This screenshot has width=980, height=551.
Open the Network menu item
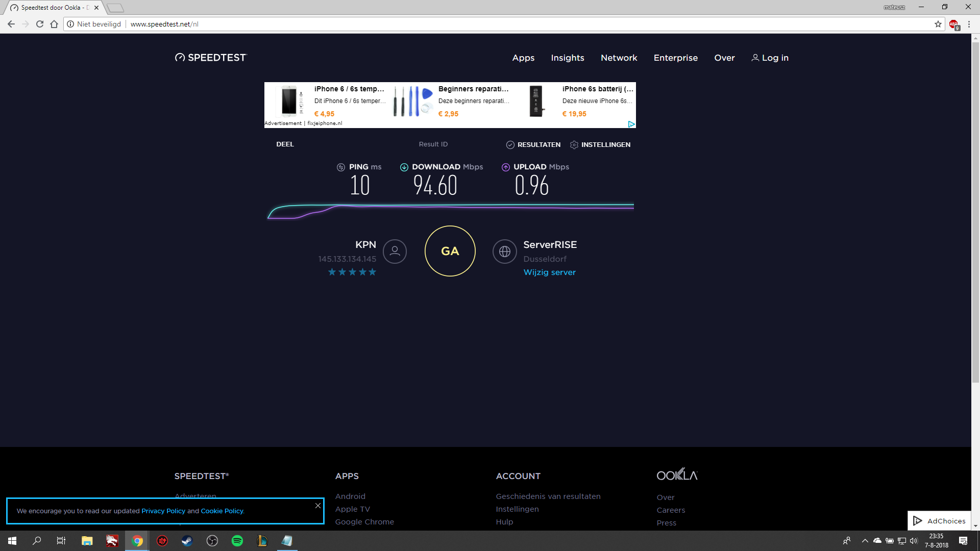point(619,58)
